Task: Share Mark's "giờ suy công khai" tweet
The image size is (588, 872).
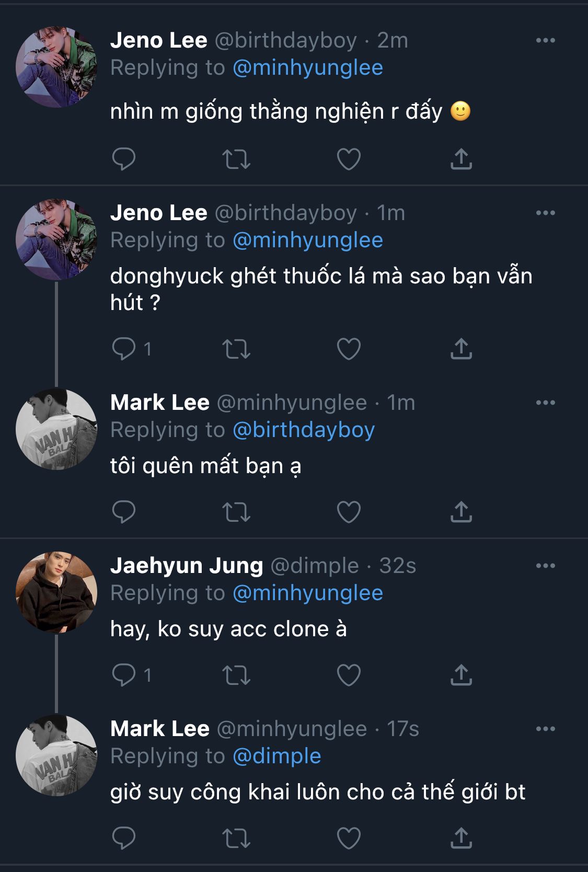Action: pyautogui.click(x=461, y=838)
